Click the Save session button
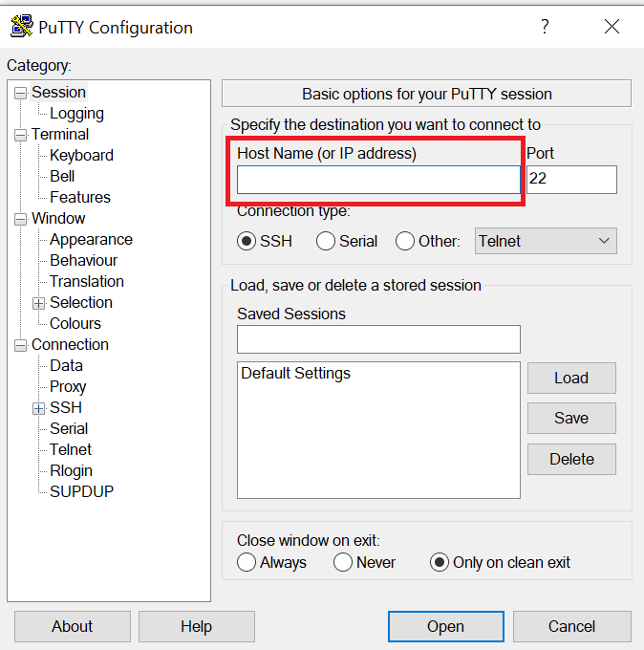644x650 pixels. coord(571,418)
